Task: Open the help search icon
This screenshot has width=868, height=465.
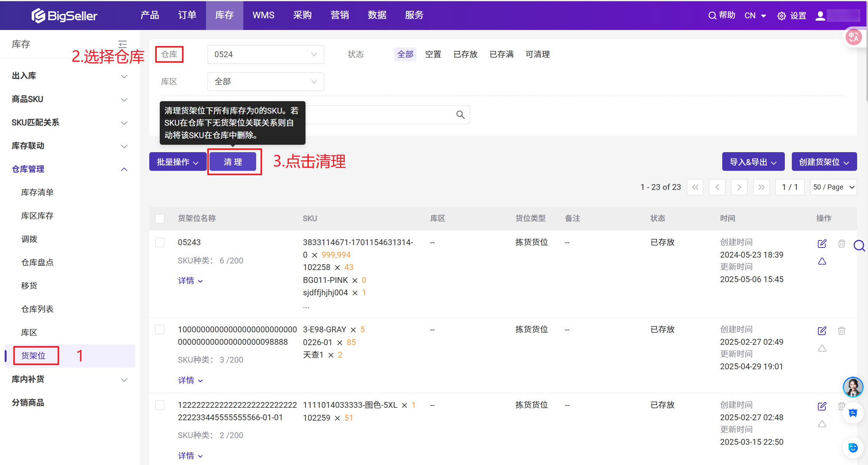Action: (x=712, y=16)
